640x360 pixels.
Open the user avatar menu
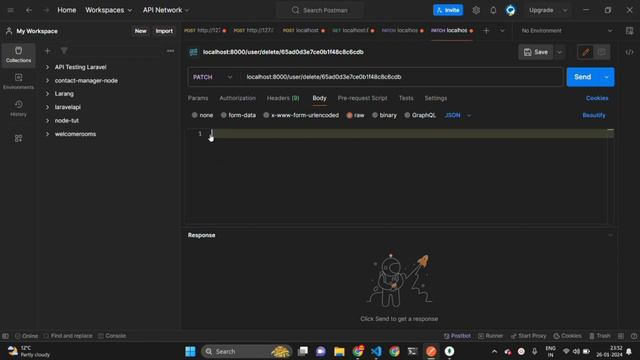click(x=510, y=10)
